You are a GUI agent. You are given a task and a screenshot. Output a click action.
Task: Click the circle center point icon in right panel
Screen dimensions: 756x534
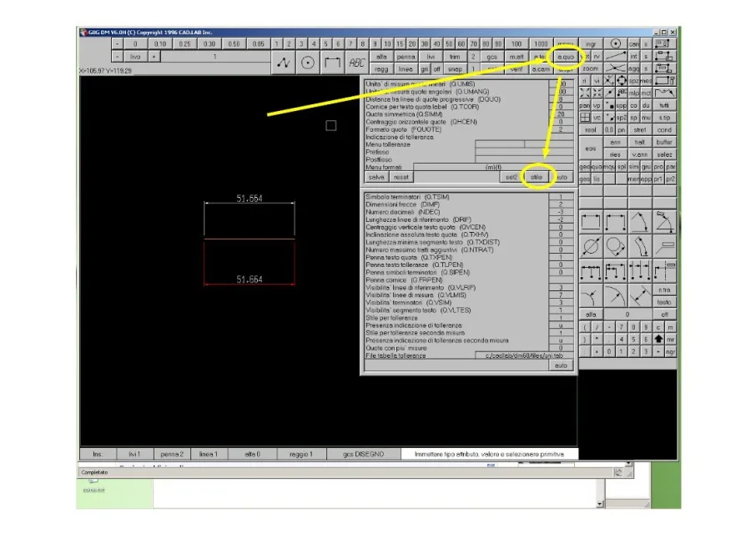coord(615,44)
